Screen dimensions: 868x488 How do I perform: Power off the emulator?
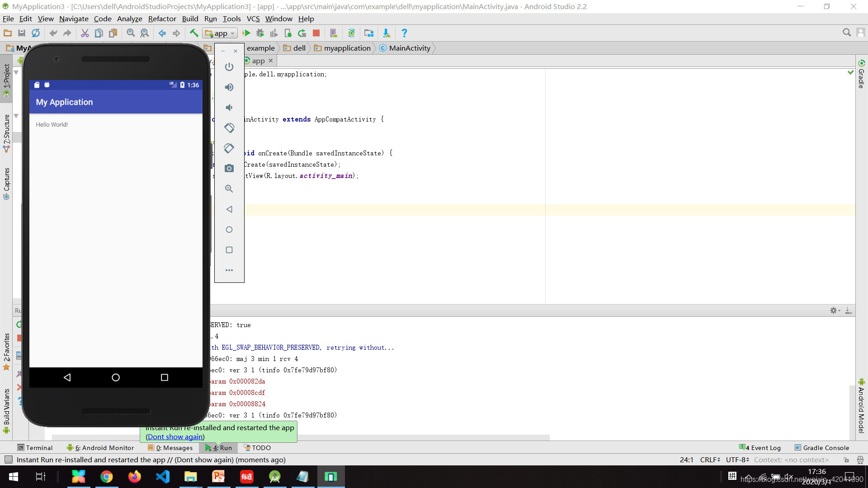229,66
